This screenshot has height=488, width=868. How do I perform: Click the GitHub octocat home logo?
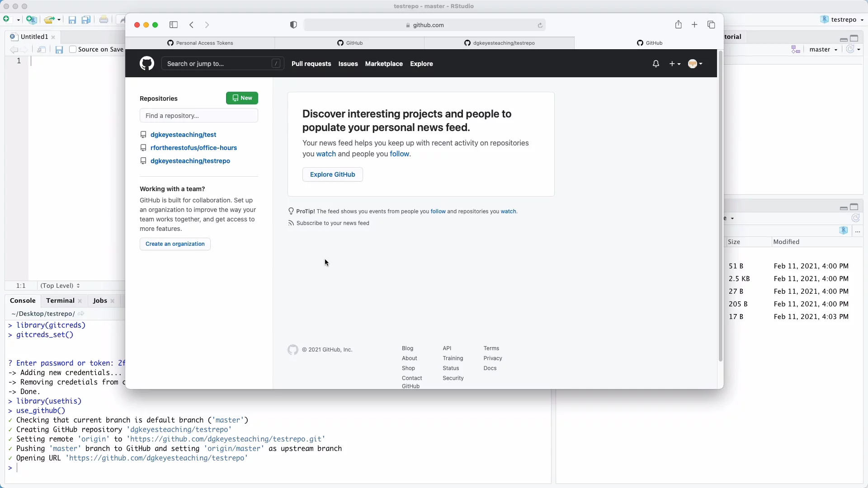pyautogui.click(x=146, y=64)
